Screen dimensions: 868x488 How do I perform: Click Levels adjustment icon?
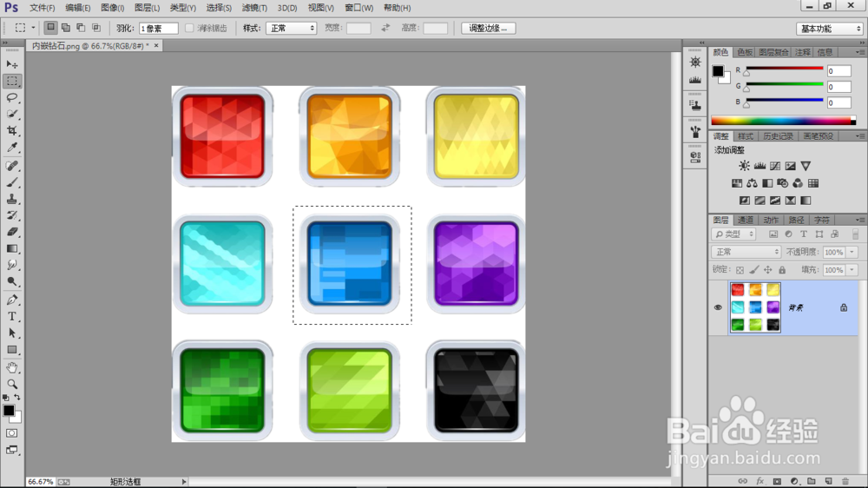pyautogui.click(x=759, y=166)
